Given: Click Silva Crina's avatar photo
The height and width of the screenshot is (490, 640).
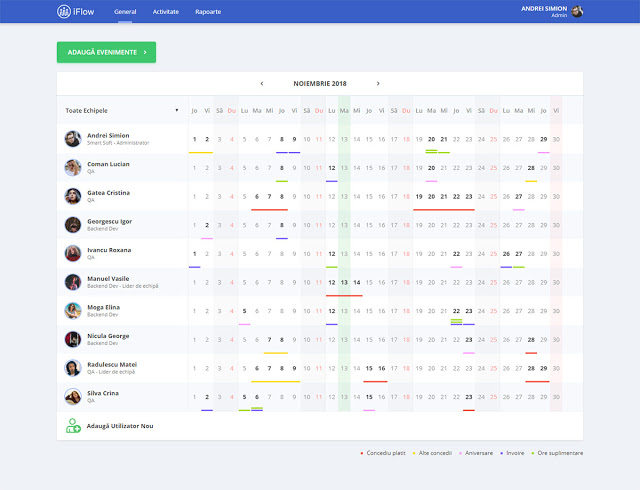Looking at the screenshot, I should tap(73, 397).
